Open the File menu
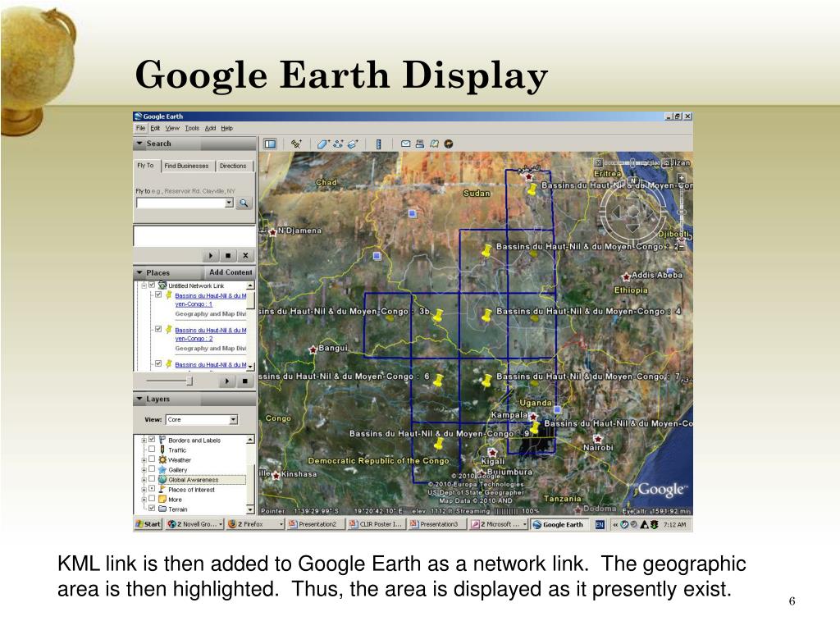The width and height of the screenshot is (840, 630). (140, 128)
